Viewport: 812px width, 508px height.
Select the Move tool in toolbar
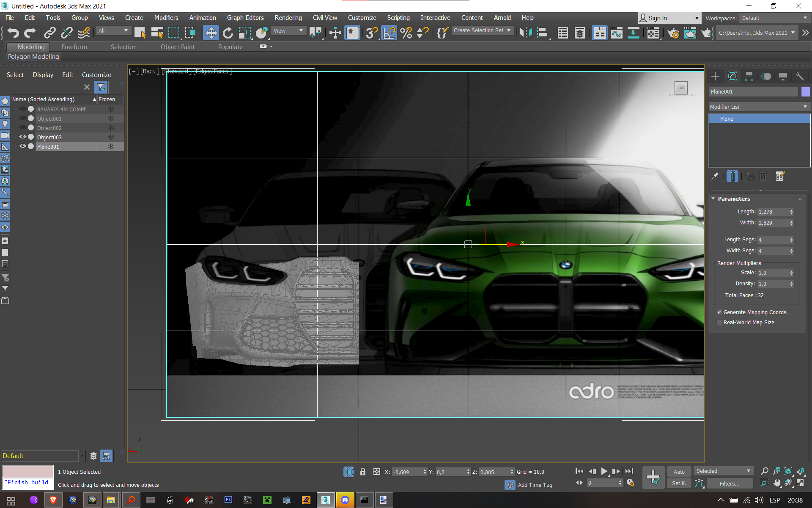[211, 33]
